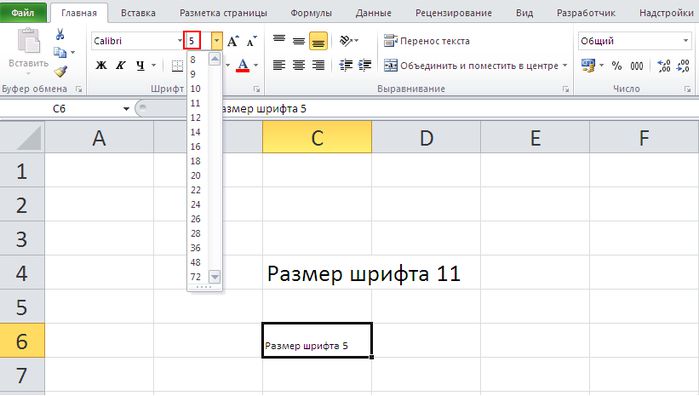Click the Increase Indent icon
Image resolution: width=699 pixels, height=396 pixels.
[x=365, y=66]
